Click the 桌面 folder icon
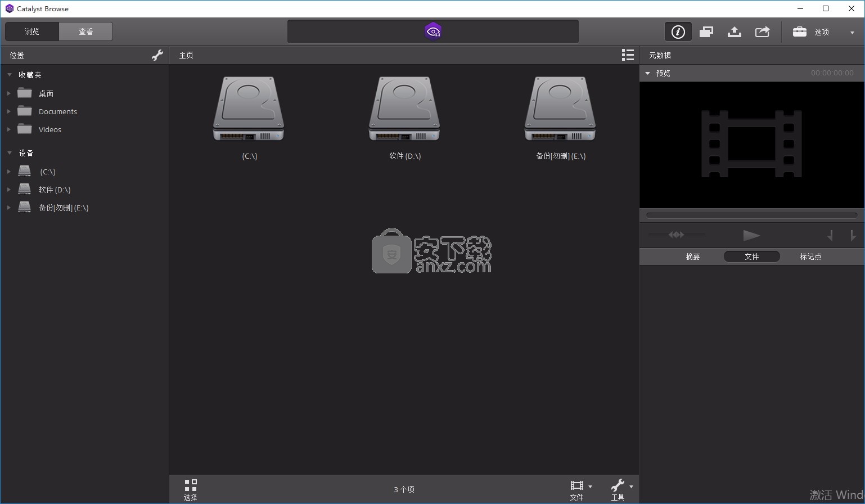The height and width of the screenshot is (504, 865). coord(25,93)
